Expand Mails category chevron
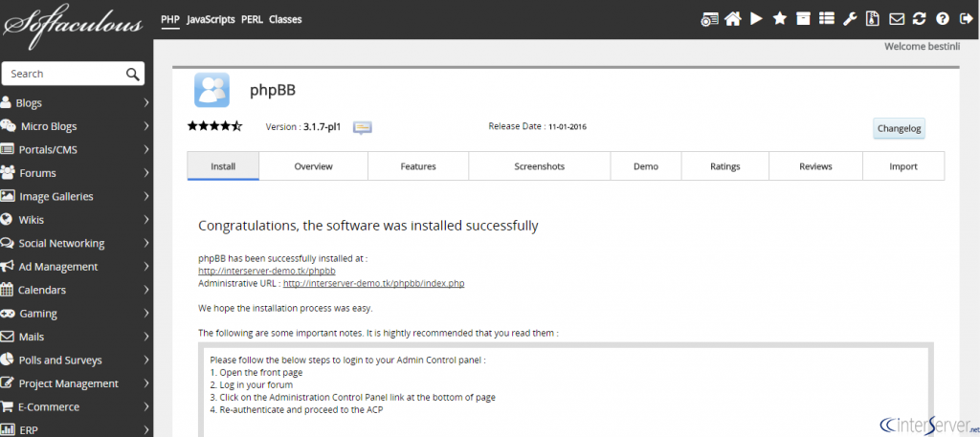Image resolution: width=980 pixels, height=437 pixels. pyautogui.click(x=145, y=337)
